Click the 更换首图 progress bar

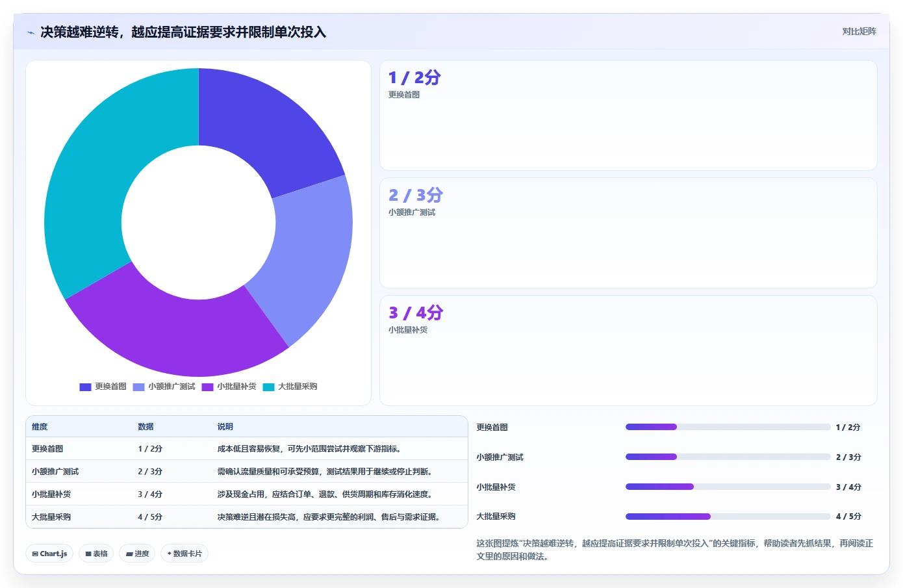[x=728, y=427]
